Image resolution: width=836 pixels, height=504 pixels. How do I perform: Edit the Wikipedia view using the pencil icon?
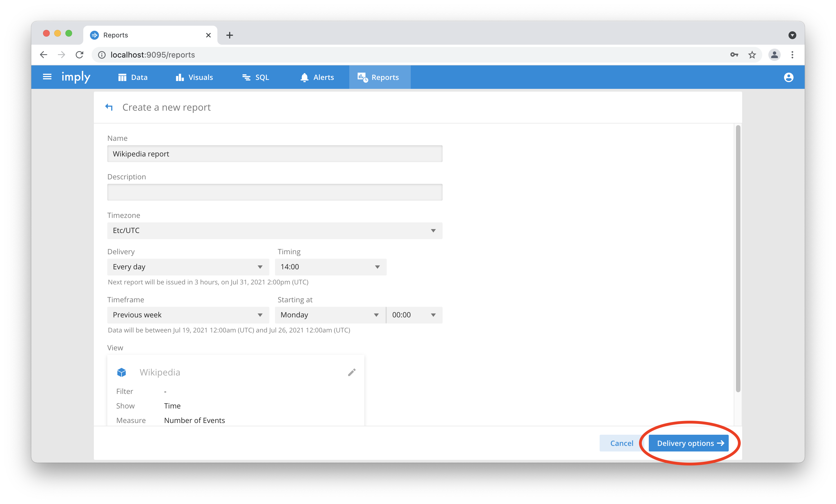coord(351,372)
